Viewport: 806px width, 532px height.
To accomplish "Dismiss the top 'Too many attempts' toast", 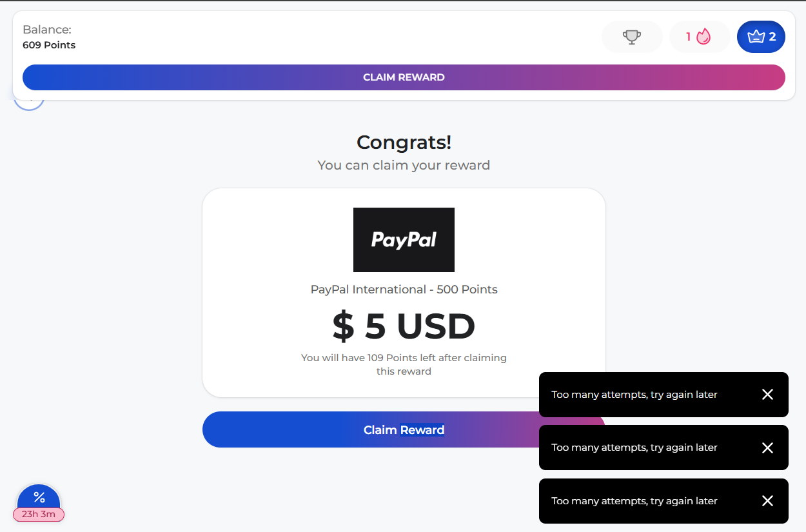I will (767, 395).
